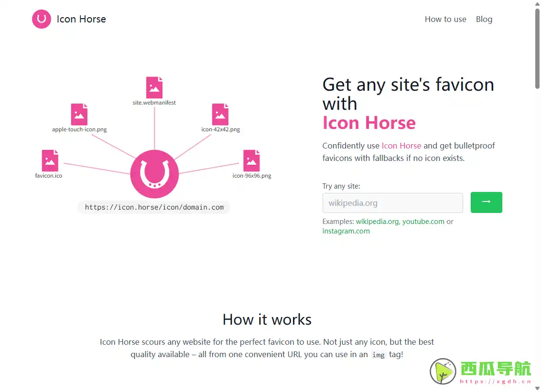Click the Icon Horse horseshoe logo
This screenshot has height=392, width=541.
41,19
